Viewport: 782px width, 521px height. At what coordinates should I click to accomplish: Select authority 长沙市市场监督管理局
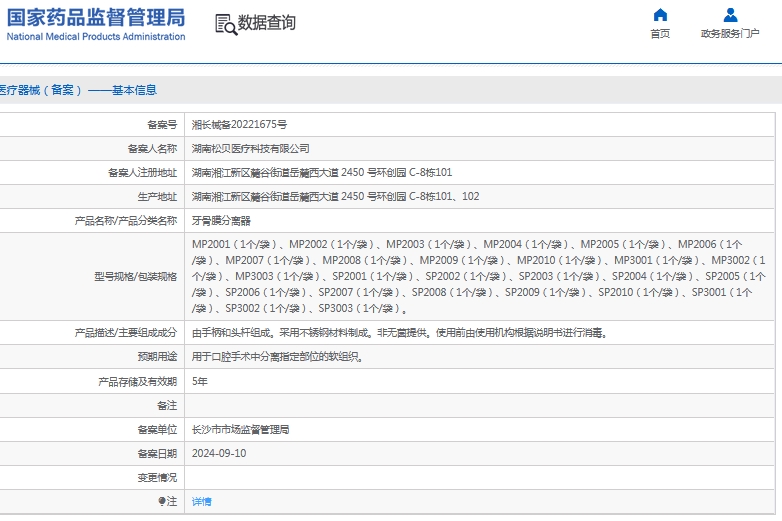(x=240, y=429)
